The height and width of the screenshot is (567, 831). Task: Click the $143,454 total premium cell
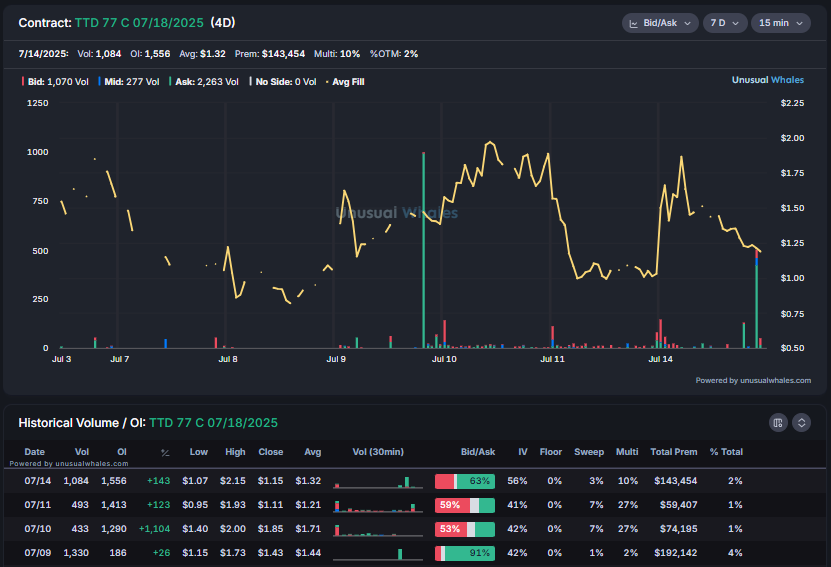tap(675, 481)
